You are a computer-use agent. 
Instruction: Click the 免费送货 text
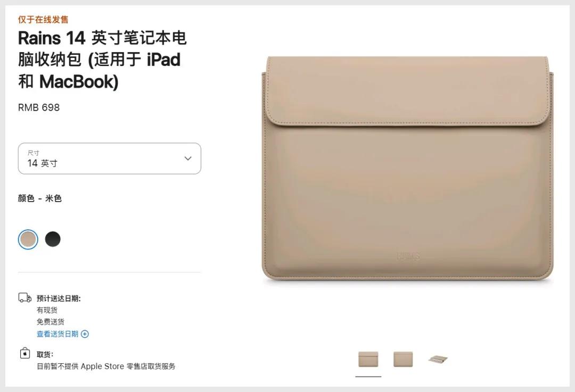tap(50, 322)
